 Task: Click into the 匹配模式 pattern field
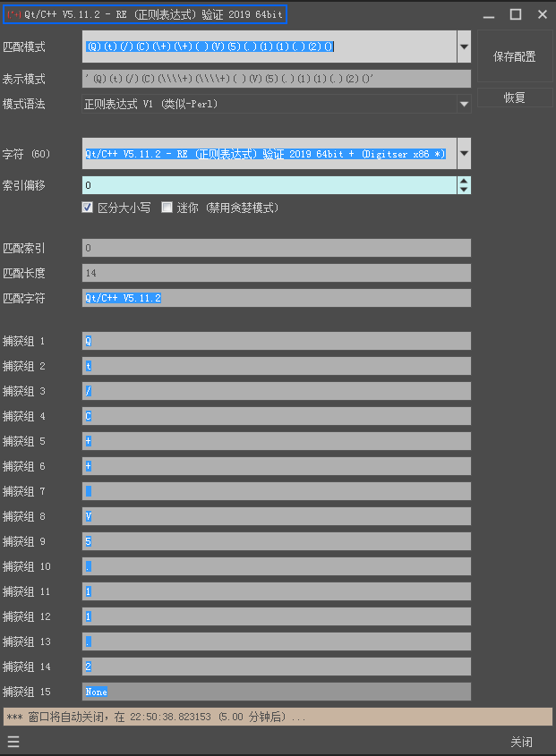tap(269, 47)
